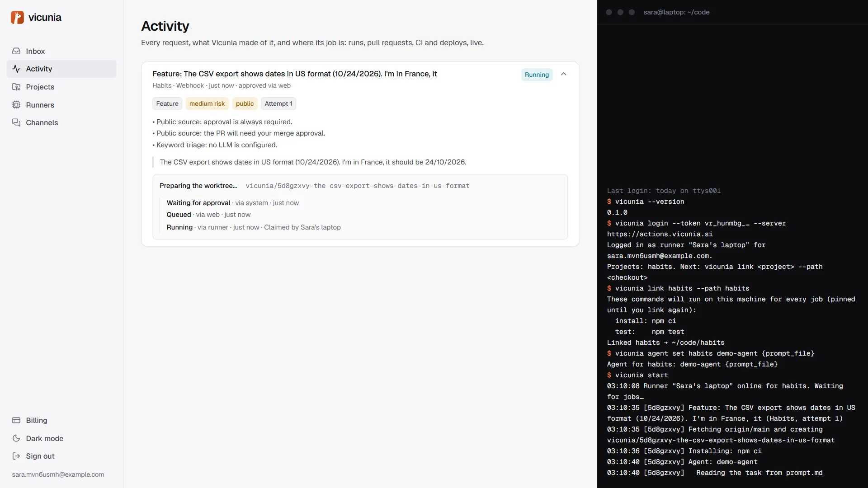
Task: Click the Running status badge
Action: (537, 75)
